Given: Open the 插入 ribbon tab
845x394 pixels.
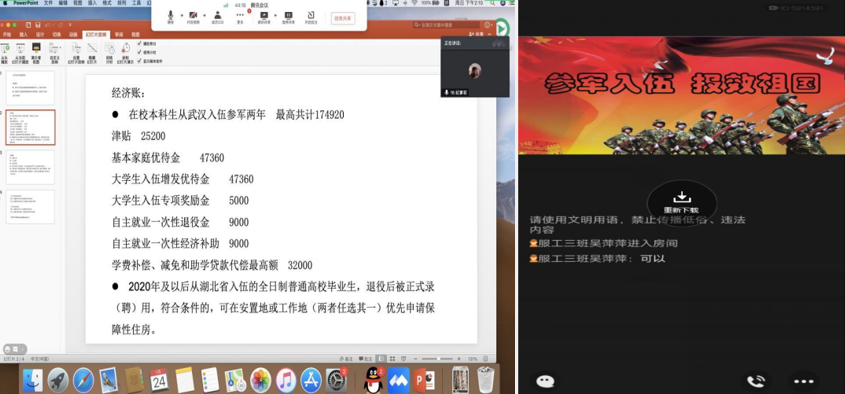Looking at the screenshot, I should pyautogui.click(x=23, y=34).
